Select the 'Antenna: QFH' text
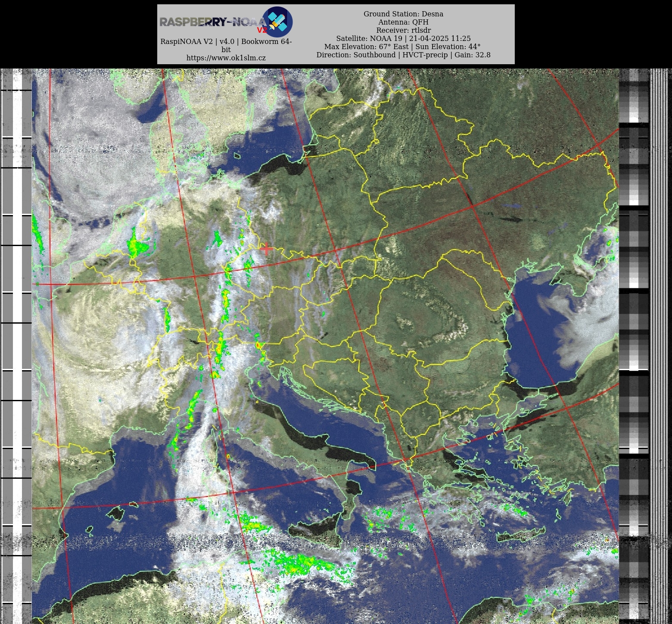Viewport: 672px width, 624px height. click(x=403, y=22)
